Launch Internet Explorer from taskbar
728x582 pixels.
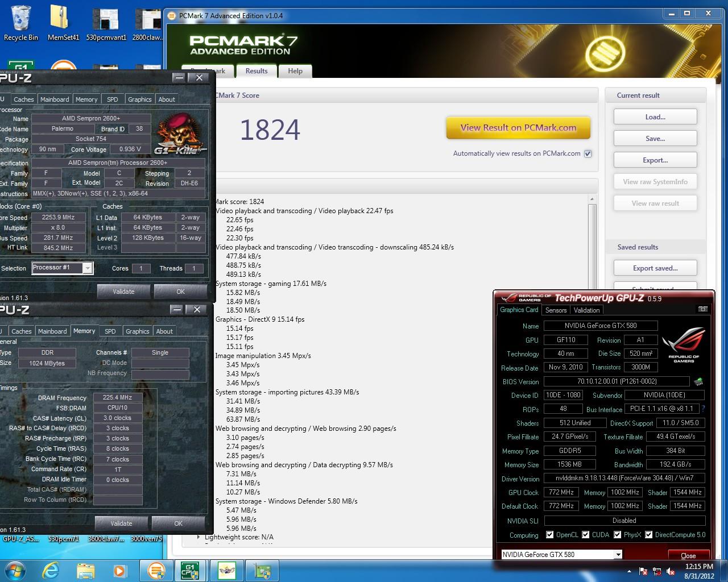tap(51, 570)
